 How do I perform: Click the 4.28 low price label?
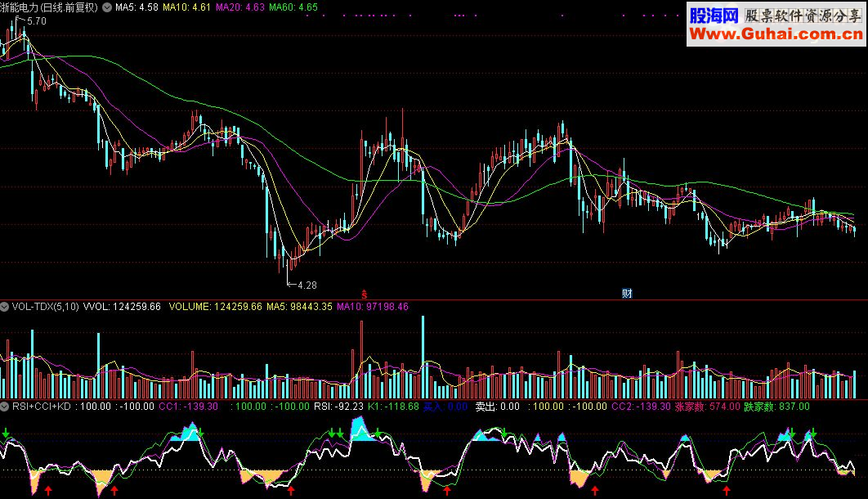coord(307,285)
